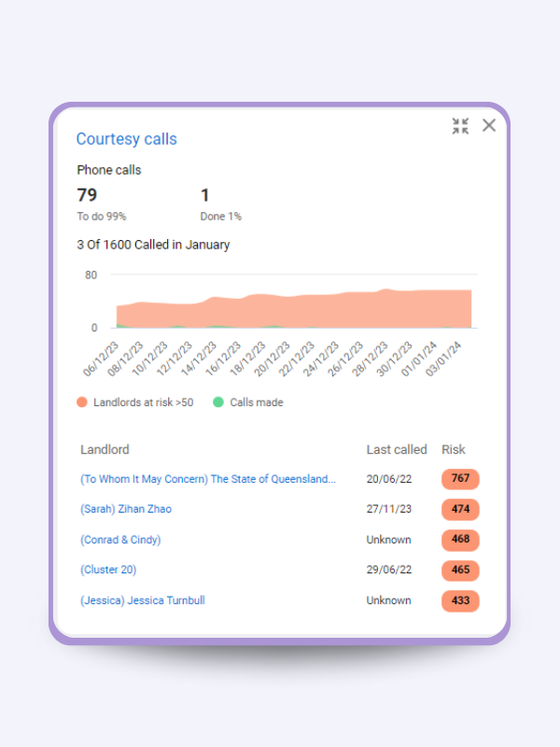This screenshot has width=560, height=747.
Task: Click the 474 risk score badge
Action: 460,510
